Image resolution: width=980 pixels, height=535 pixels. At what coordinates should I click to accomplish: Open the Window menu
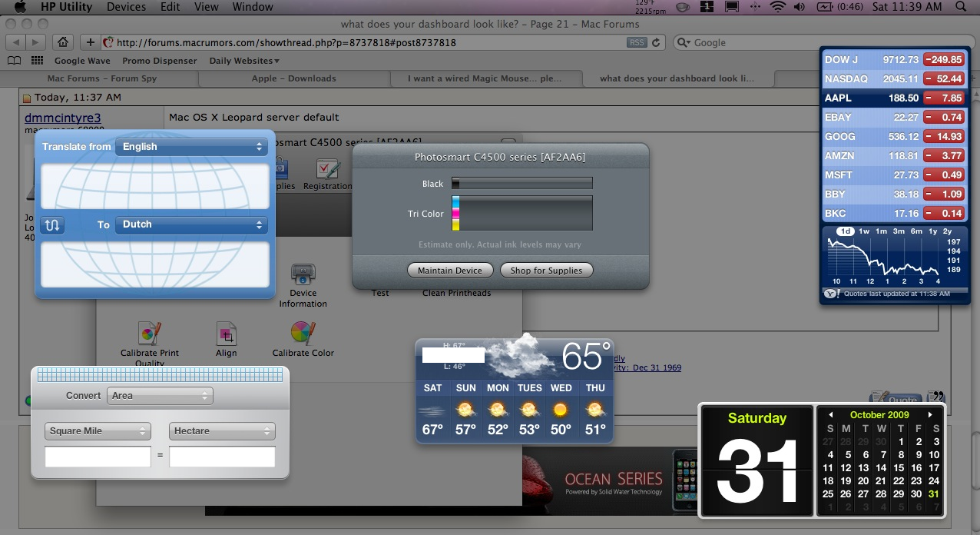point(253,7)
